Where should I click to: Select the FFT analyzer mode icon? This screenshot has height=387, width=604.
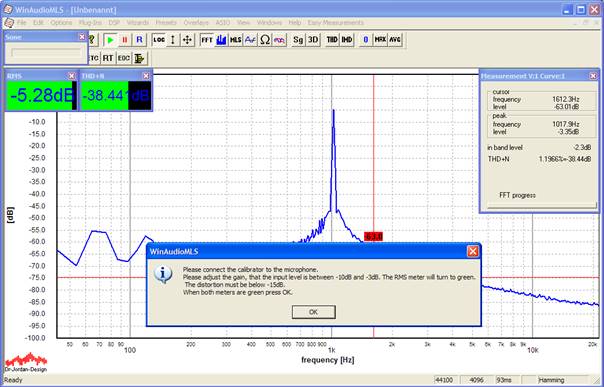(x=207, y=40)
